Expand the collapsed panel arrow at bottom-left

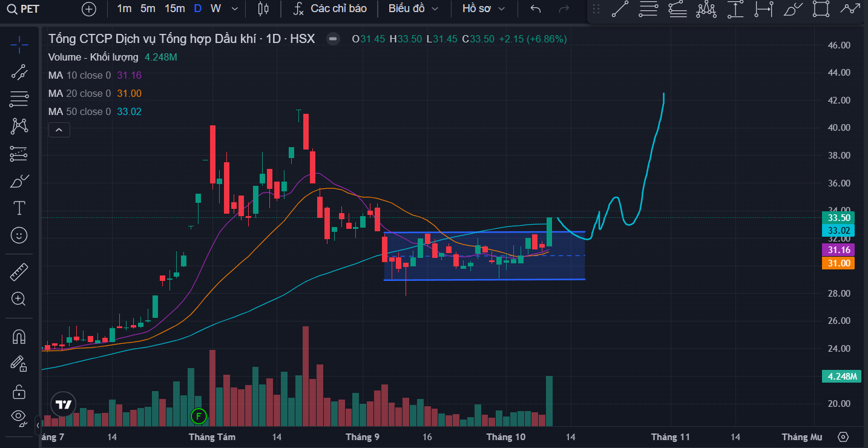point(38,426)
